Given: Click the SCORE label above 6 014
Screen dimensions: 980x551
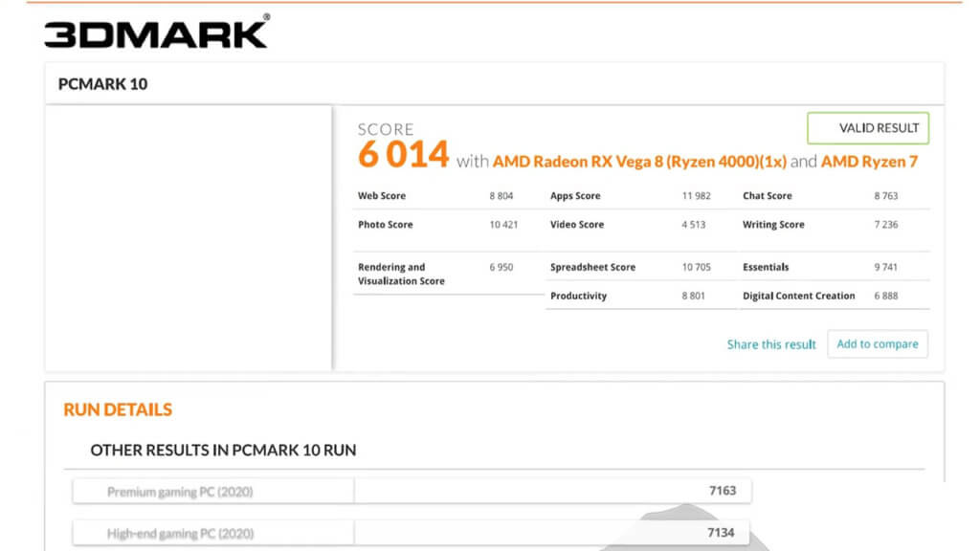Looking at the screenshot, I should 386,129.
